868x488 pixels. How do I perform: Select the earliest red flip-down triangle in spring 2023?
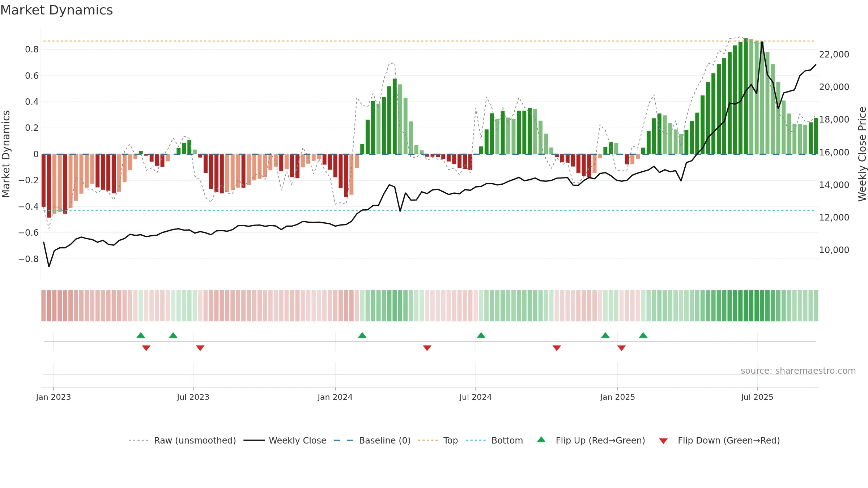(146, 348)
